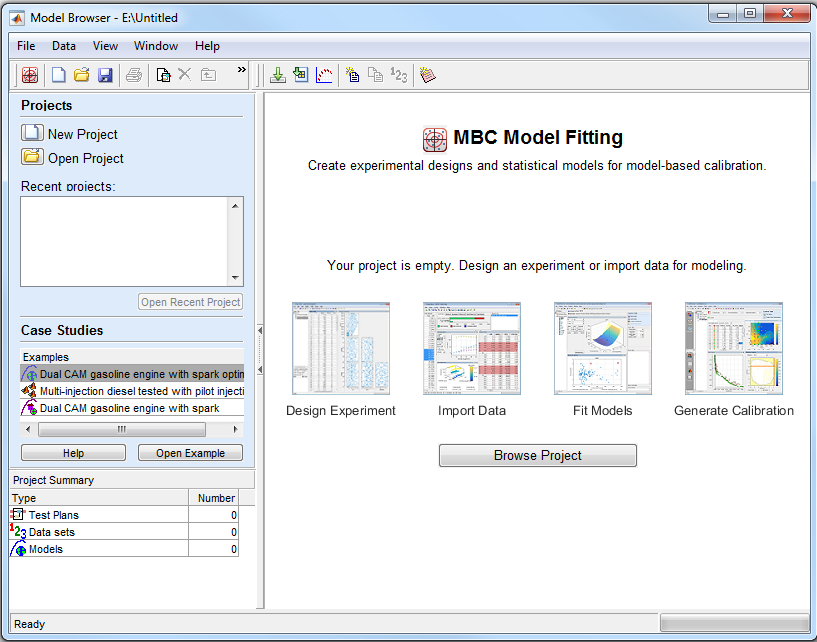
Task: Save the project with the floppy disk icon
Action: (105, 75)
